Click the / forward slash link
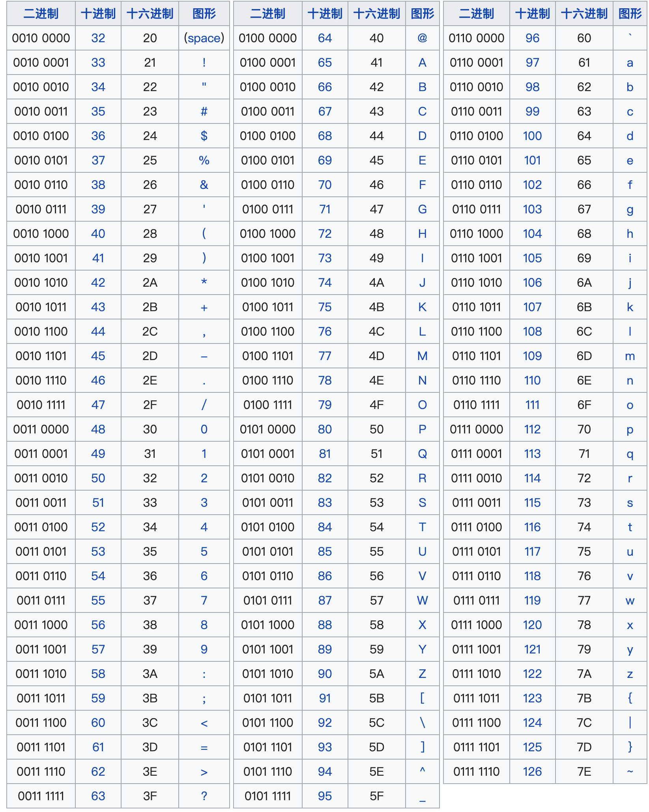The width and height of the screenshot is (649, 812). (204, 405)
